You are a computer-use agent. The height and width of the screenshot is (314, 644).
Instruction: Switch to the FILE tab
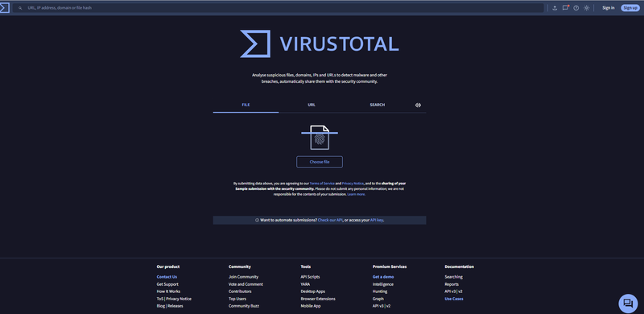pos(246,105)
